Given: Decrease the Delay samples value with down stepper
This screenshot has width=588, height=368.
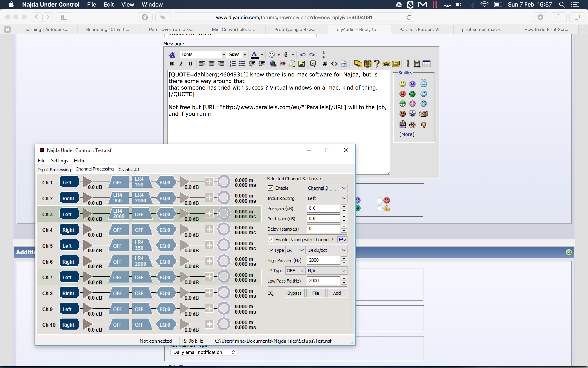Looking at the screenshot, I should point(344,231).
